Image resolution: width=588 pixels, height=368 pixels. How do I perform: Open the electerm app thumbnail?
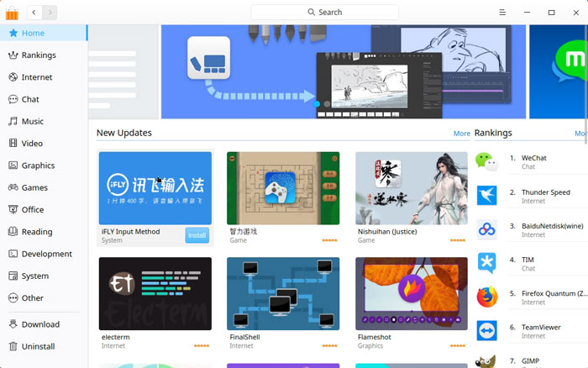(x=155, y=294)
